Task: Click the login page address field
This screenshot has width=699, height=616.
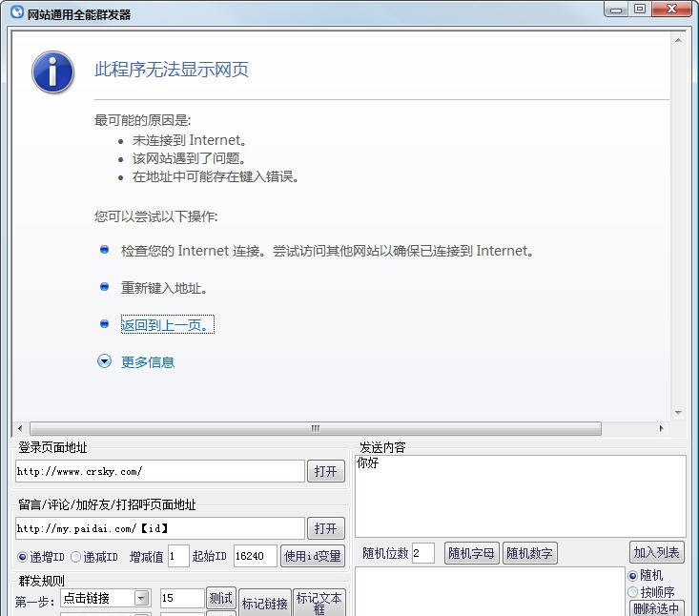Action: (160, 471)
